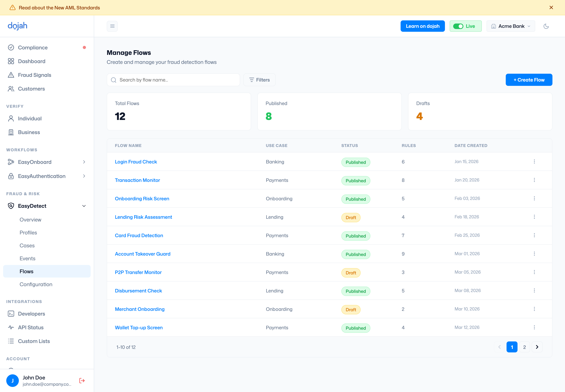Go to pagination page 2

(524, 347)
